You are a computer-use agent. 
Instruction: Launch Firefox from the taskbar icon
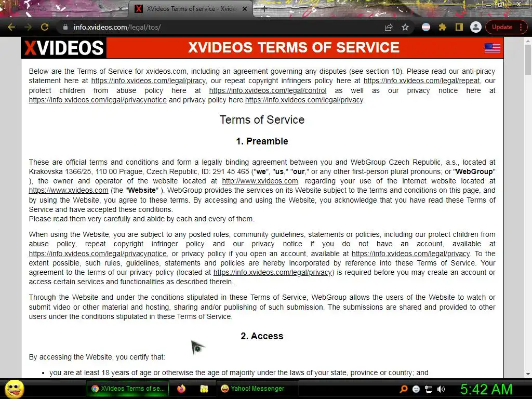click(x=181, y=389)
